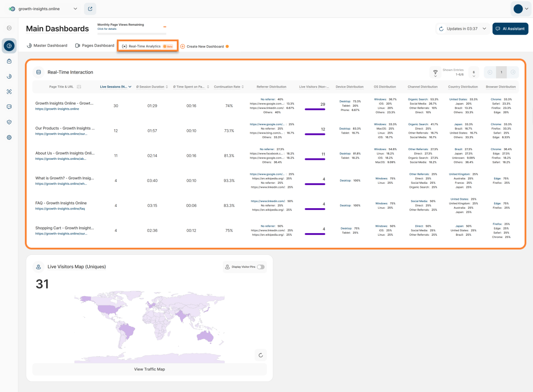This screenshot has height=392, width=533.
Task: Toggle Display Visitor Pins switch
Action: coord(260,267)
